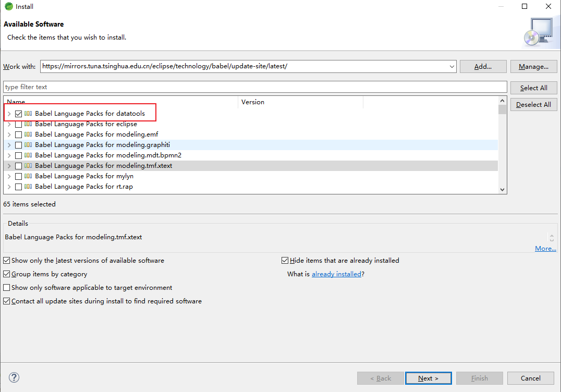Check Babel Language Packs for modeling.mdt.bpmn2
The image size is (561, 392).
[19, 155]
